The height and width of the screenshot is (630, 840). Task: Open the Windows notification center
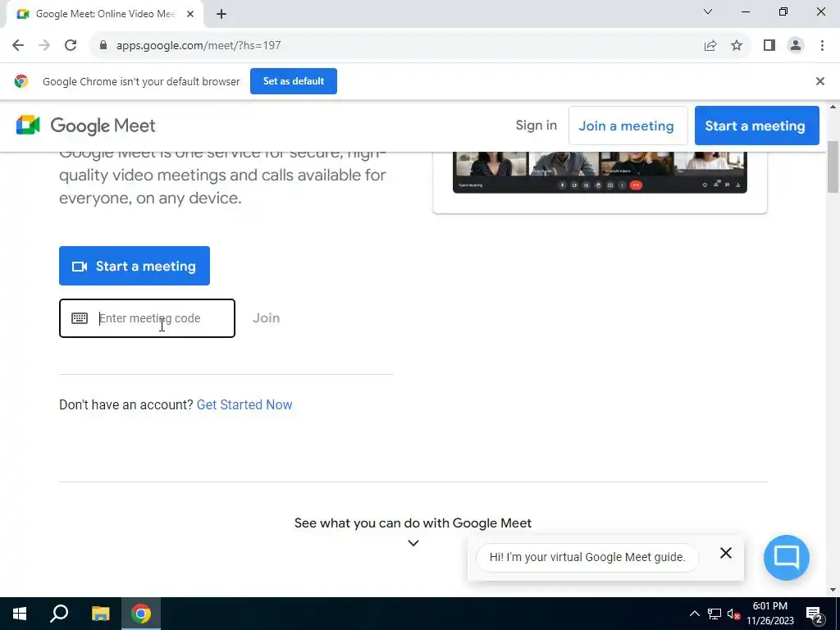[x=815, y=614]
